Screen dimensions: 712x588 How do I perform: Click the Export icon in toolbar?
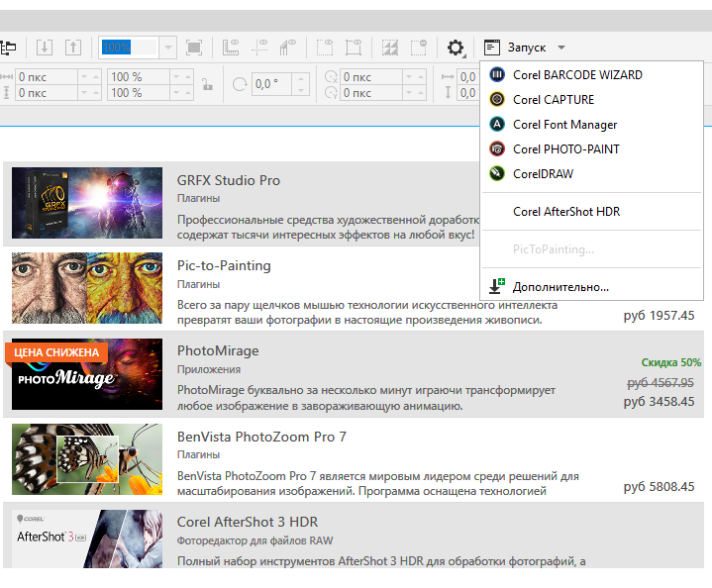click(x=73, y=48)
